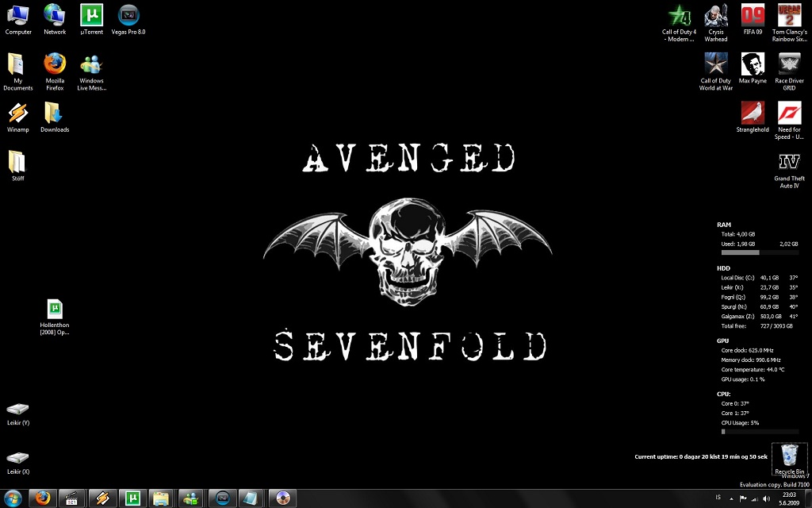Image resolution: width=812 pixels, height=508 pixels.
Task: Select the Hollenthon [2008] torrent file
Action: click(55, 317)
